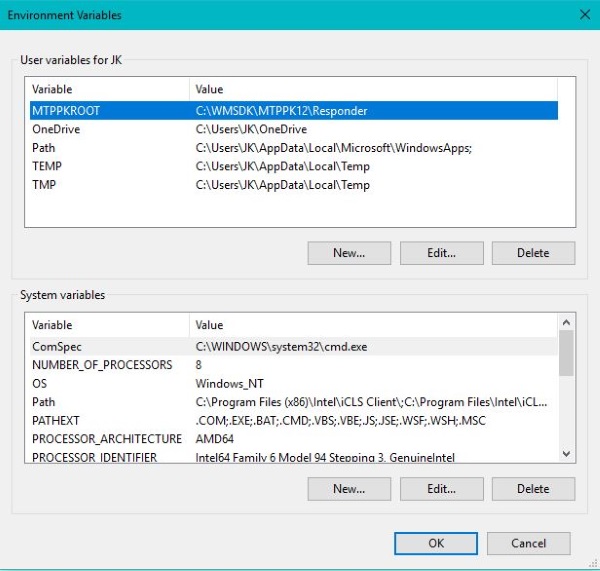Click the C:\Users\JK\OneDrive value
The height and width of the screenshot is (571, 600).
(x=251, y=129)
